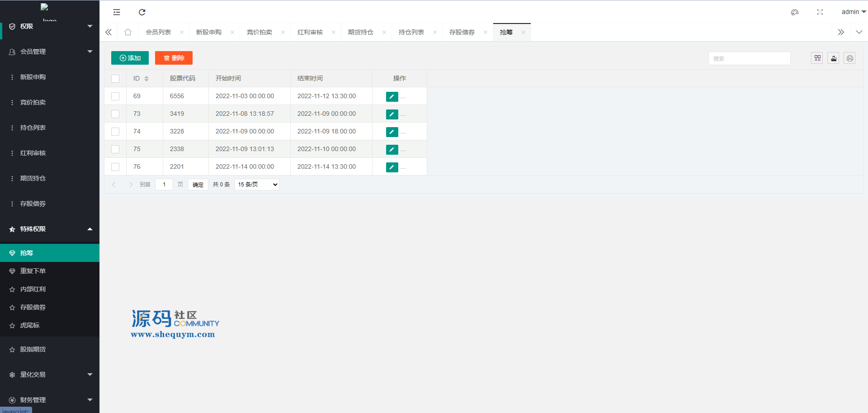Viewport: 868px width, 413px height.
Task: Expand the 量化交易 sidebar menu
Action: [50, 375]
